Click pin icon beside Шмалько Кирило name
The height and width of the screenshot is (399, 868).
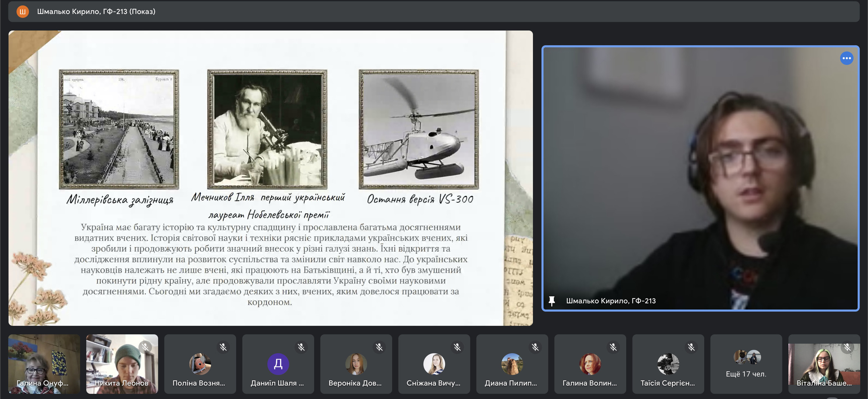(x=552, y=301)
